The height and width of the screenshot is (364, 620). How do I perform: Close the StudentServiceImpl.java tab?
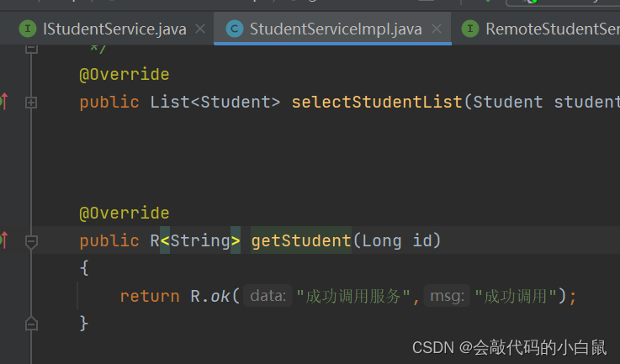[x=436, y=29]
